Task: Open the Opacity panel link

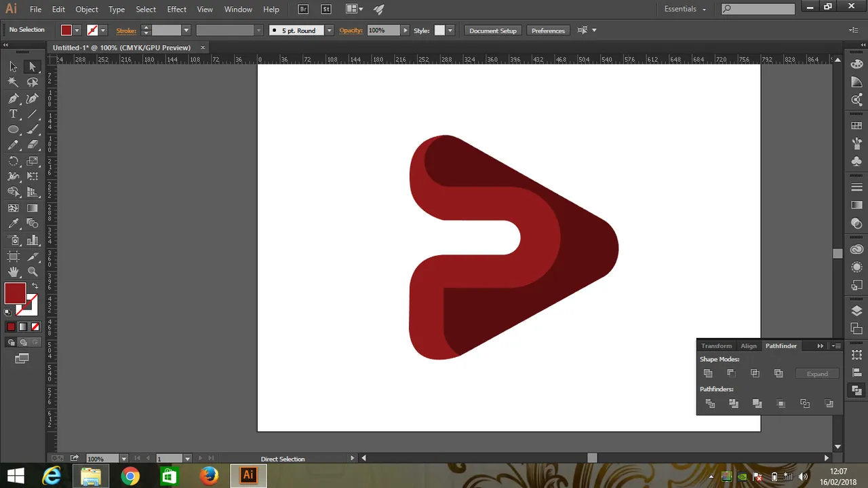Action: (351, 31)
